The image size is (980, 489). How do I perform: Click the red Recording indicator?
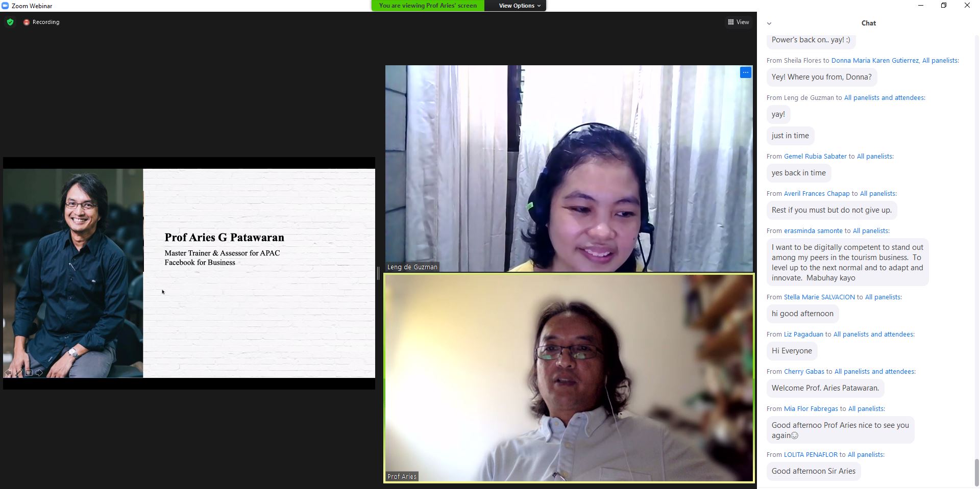click(x=41, y=22)
